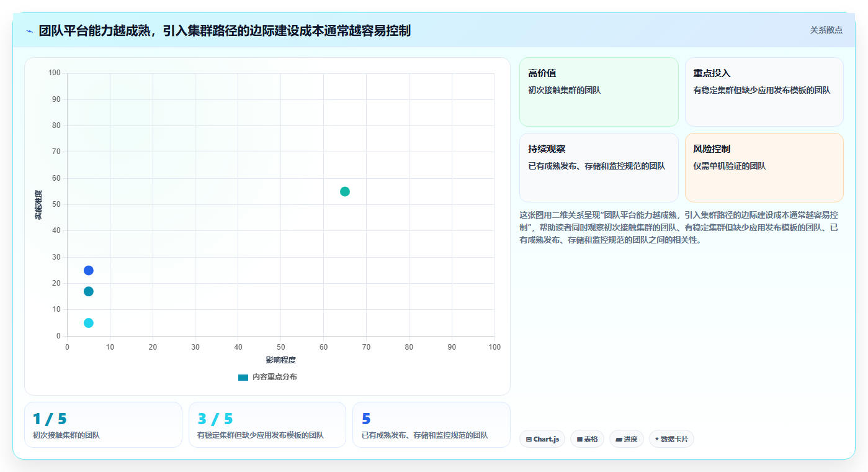Click the text 已有成熟发布、存储和监控规范的团队 in 持续观察 card
This screenshot has width=868, height=472.
tap(597, 166)
